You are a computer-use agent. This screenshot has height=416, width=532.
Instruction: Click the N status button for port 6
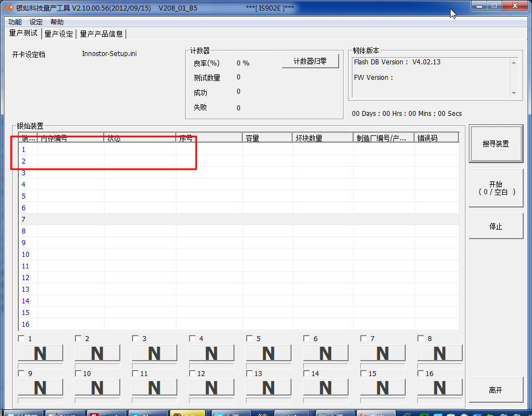(326, 353)
